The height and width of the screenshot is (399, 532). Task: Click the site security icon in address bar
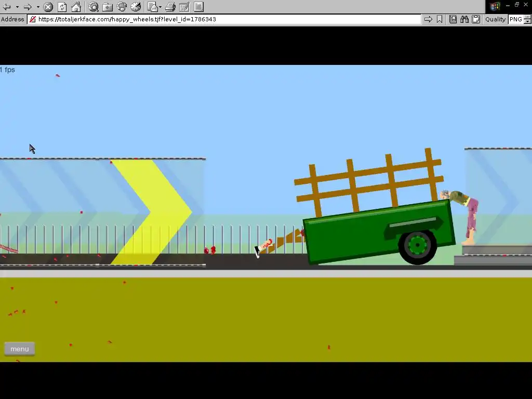(33, 19)
